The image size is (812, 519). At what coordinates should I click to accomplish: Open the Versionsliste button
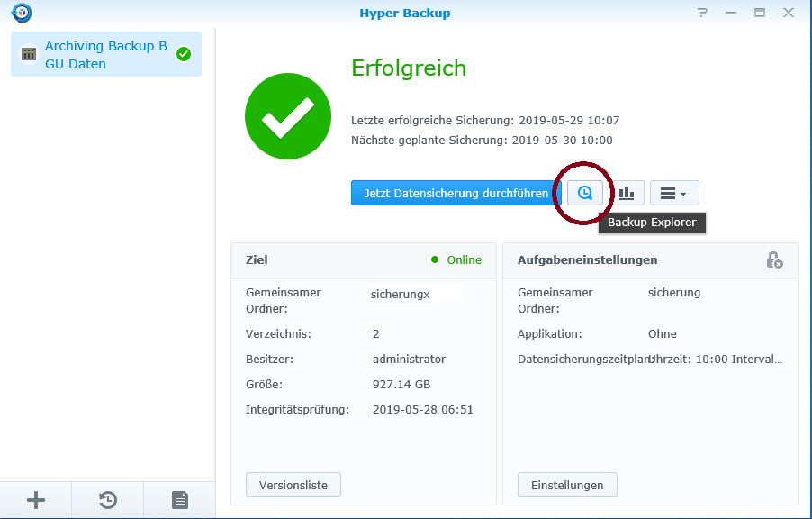coord(293,485)
